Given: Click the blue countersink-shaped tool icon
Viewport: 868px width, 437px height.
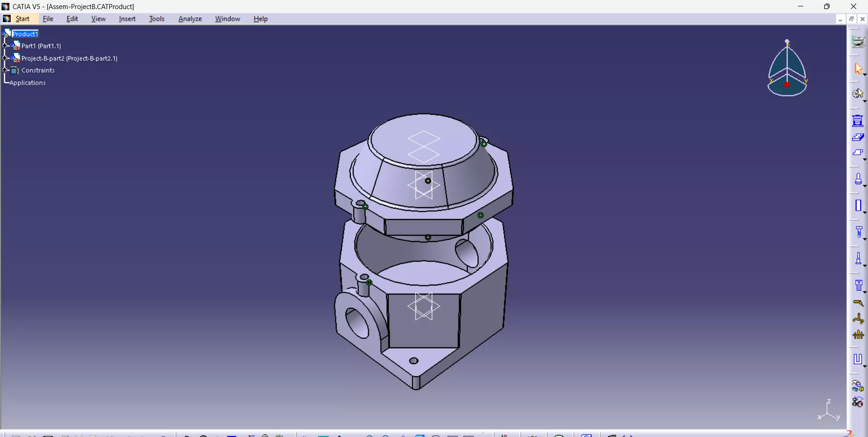Looking at the screenshot, I should point(858,285).
